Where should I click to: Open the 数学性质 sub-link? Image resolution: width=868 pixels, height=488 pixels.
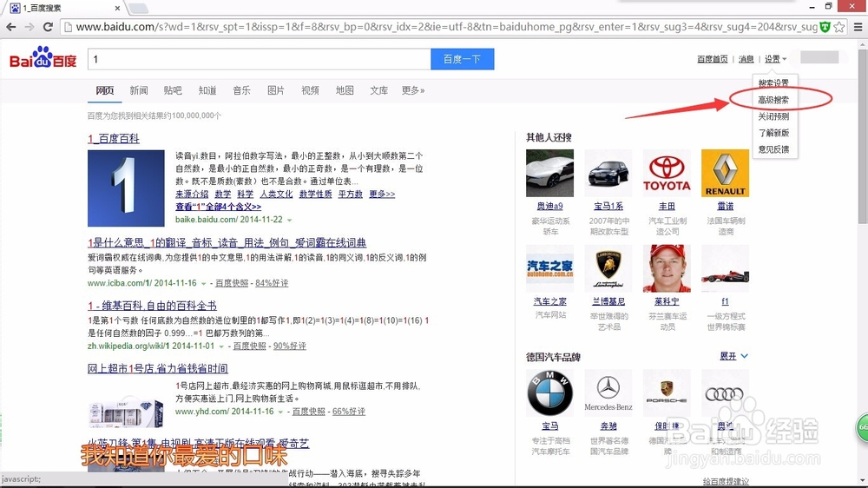(315, 194)
